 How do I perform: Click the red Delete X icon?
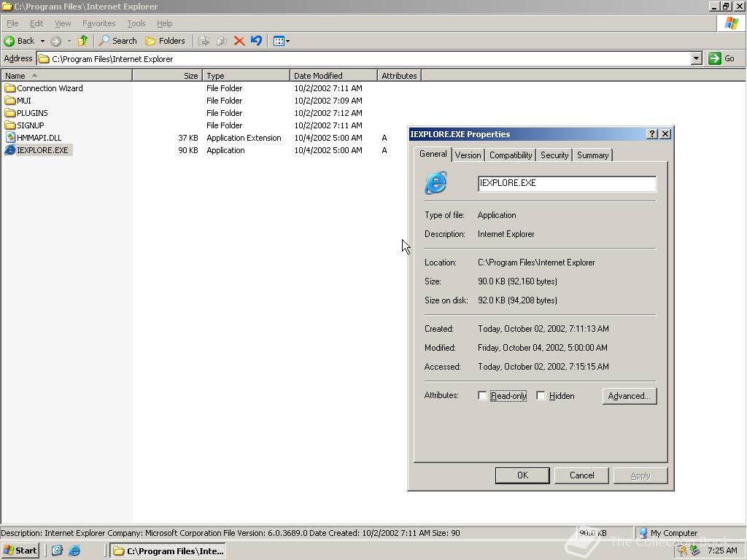[239, 41]
